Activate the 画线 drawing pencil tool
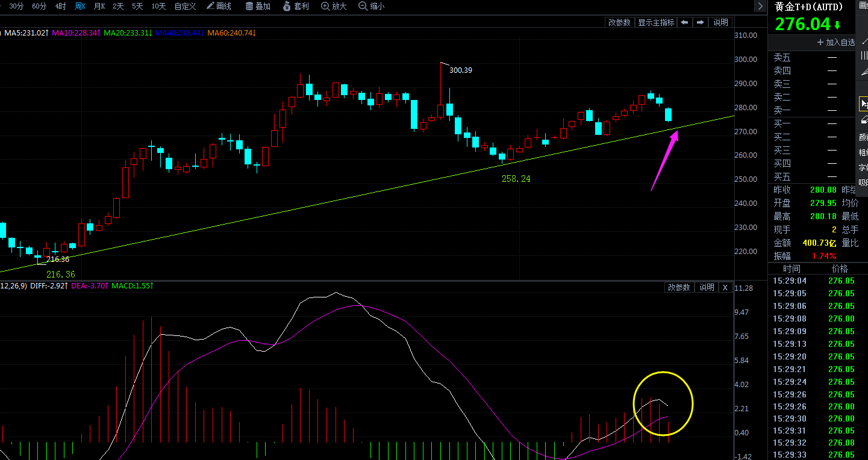 [219, 6]
